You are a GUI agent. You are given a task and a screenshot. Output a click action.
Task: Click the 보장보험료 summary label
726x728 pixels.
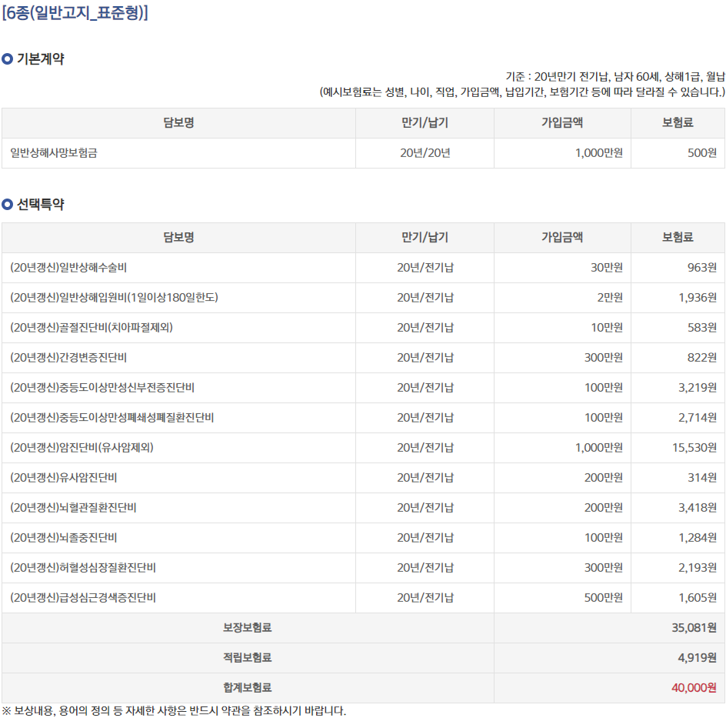(248, 628)
